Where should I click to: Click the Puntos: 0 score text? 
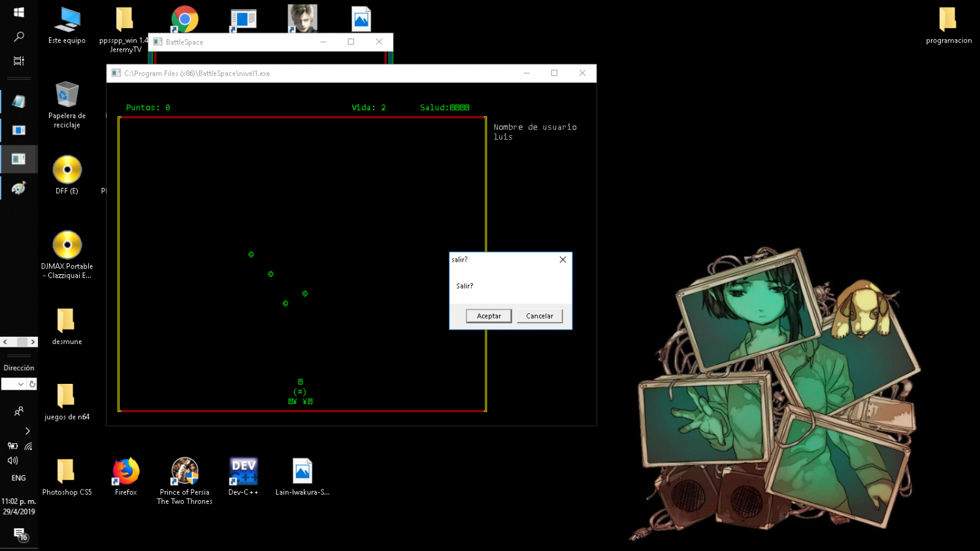(x=148, y=108)
